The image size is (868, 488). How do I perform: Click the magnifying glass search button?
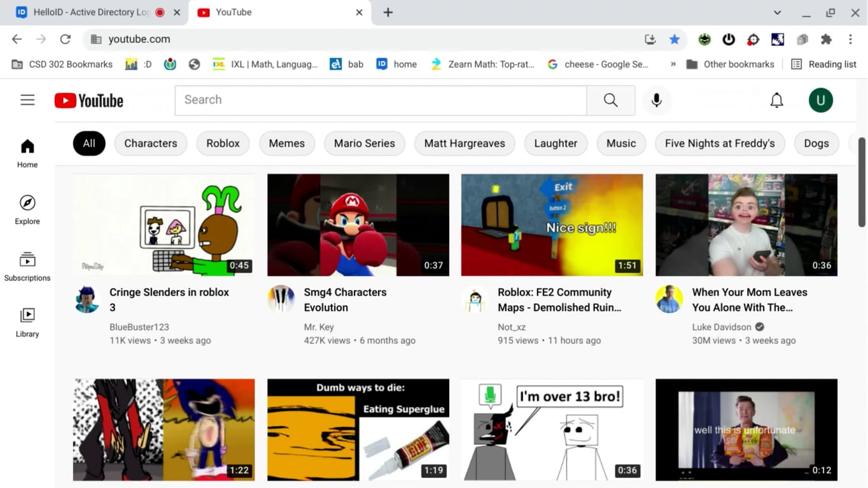[610, 100]
